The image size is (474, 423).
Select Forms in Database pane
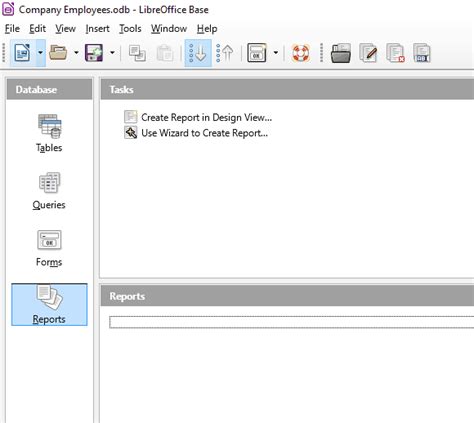coord(49,248)
